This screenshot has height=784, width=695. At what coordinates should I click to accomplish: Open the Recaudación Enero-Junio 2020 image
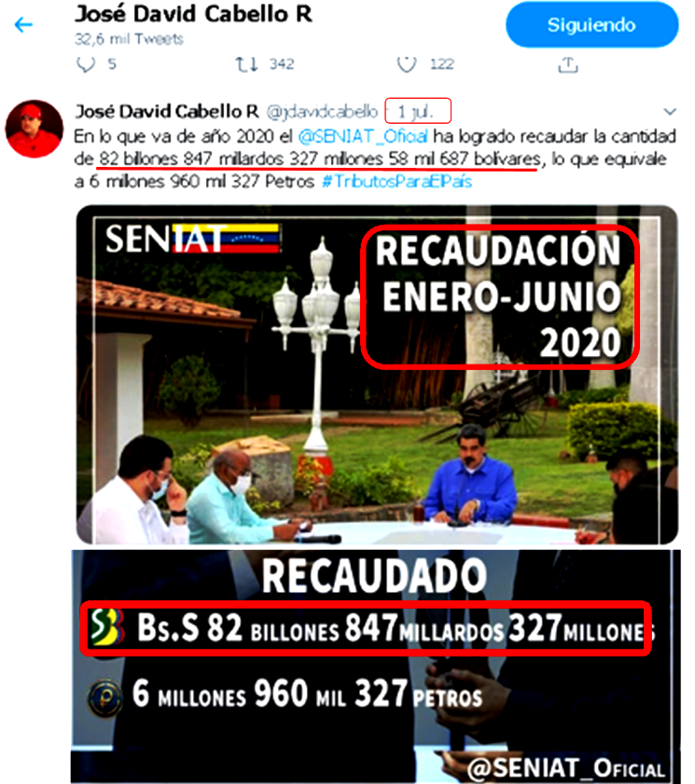pyautogui.click(x=377, y=375)
